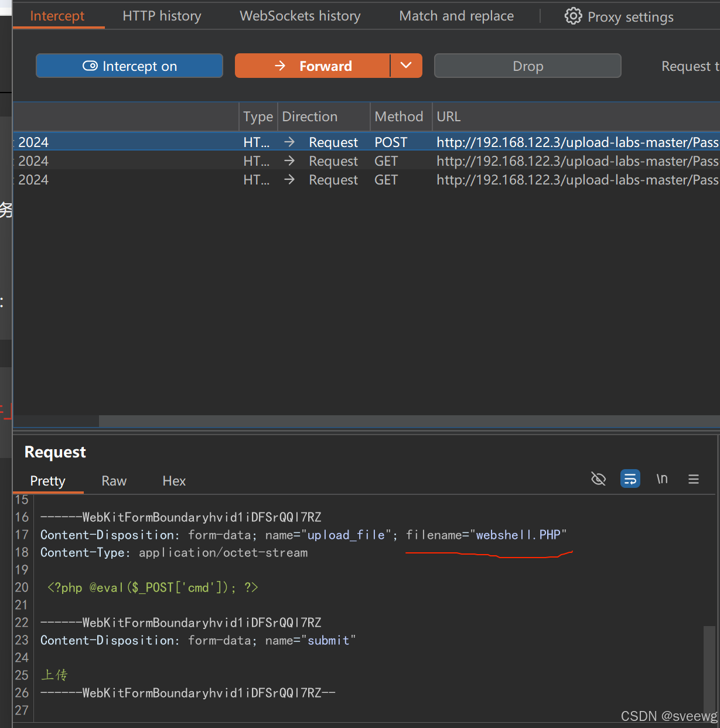Open the WebSockets history tab
This screenshot has width=720, height=728.
click(300, 16)
